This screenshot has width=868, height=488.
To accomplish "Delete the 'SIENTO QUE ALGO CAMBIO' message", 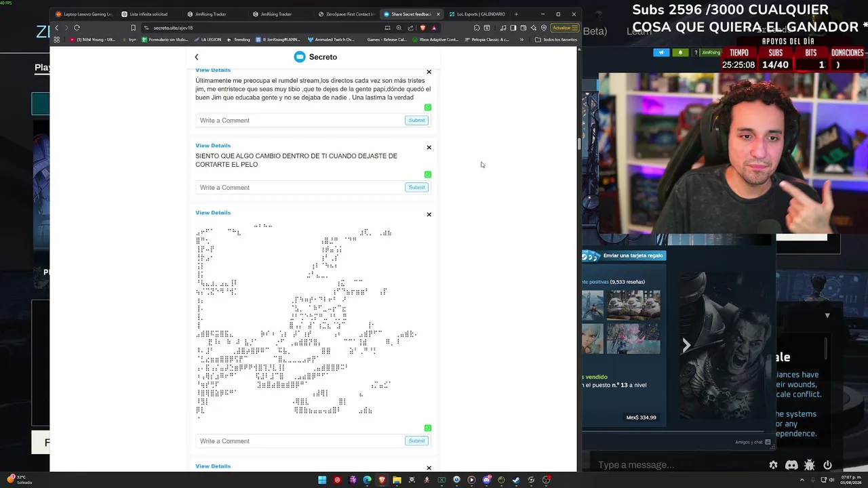I will click(x=429, y=147).
